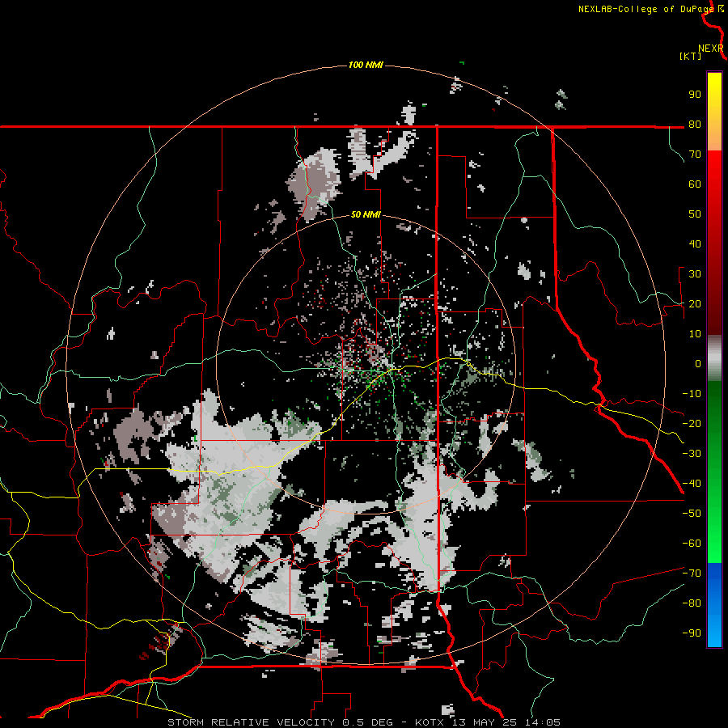This screenshot has height=728, width=728.
Task: Click the blue segment of the color bar
Action: (x=714, y=605)
